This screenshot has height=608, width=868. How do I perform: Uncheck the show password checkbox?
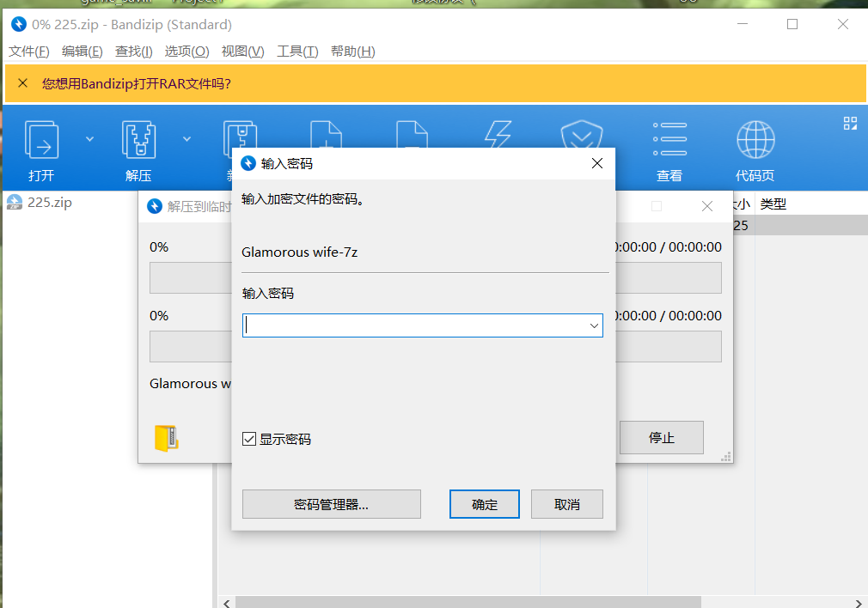249,440
